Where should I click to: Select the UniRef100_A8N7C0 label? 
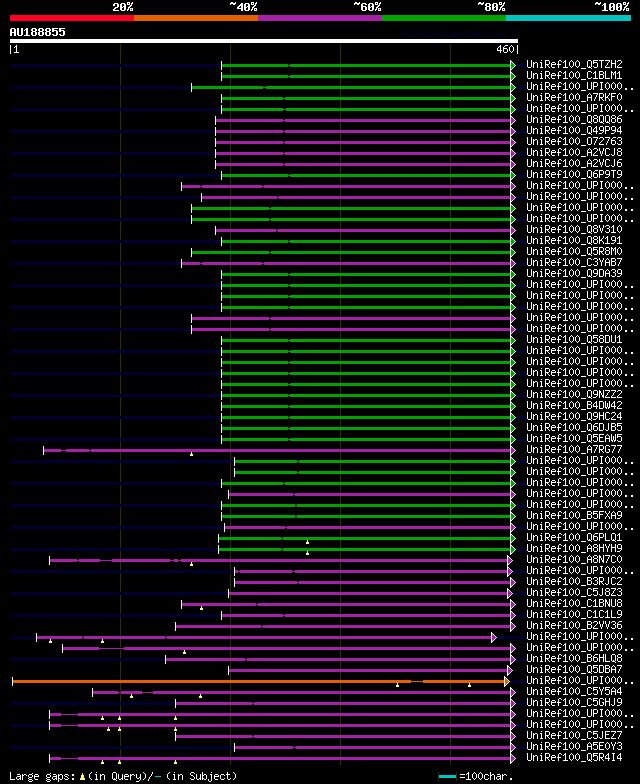pos(574,559)
